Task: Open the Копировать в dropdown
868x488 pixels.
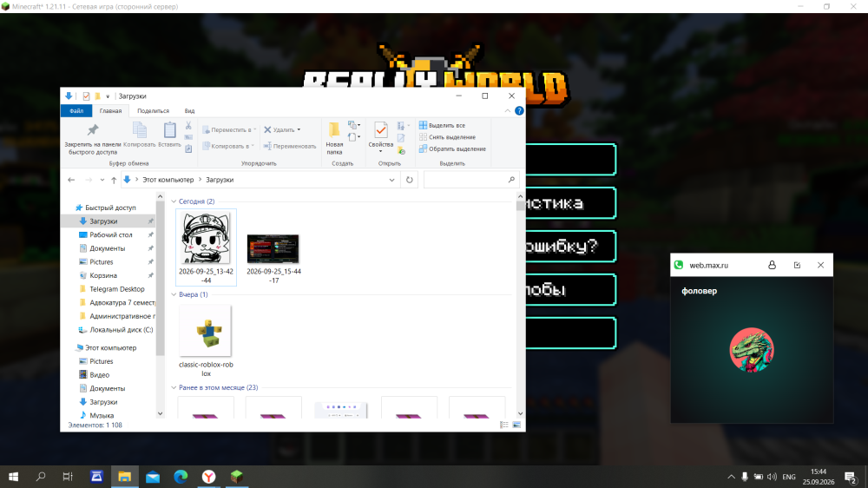Action: pos(227,146)
